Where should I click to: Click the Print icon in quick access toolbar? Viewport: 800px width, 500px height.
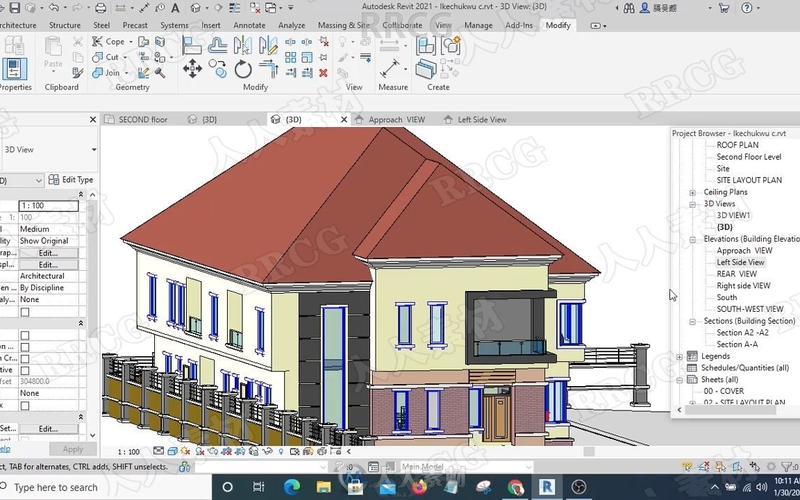(101, 8)
